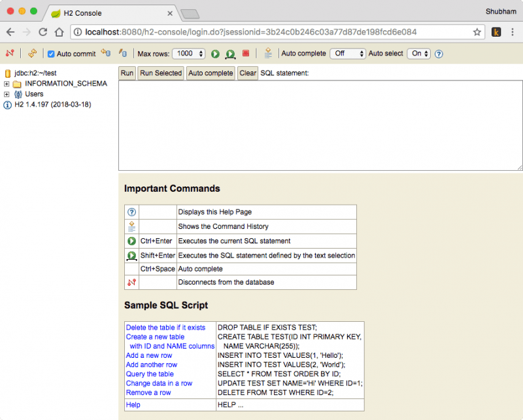Click the red Stop toolbar icon
The width and height of the screenshot is (523, 420).
pos(246,53)
